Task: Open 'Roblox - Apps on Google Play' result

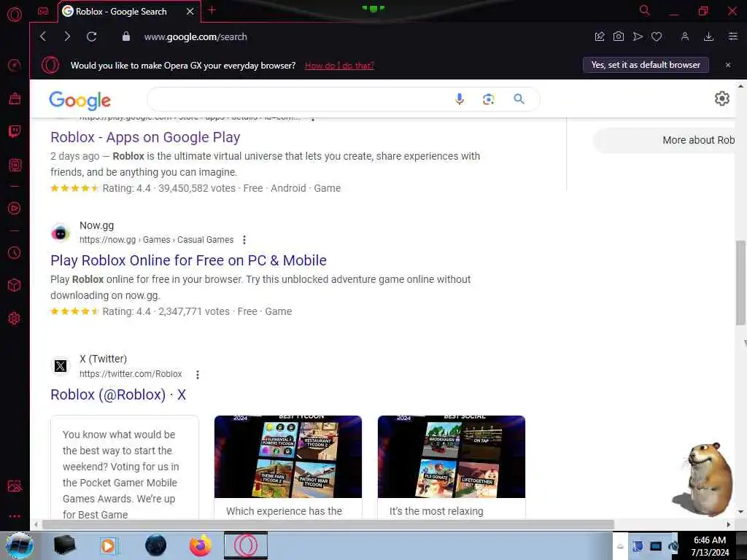Action: [145, 137]
